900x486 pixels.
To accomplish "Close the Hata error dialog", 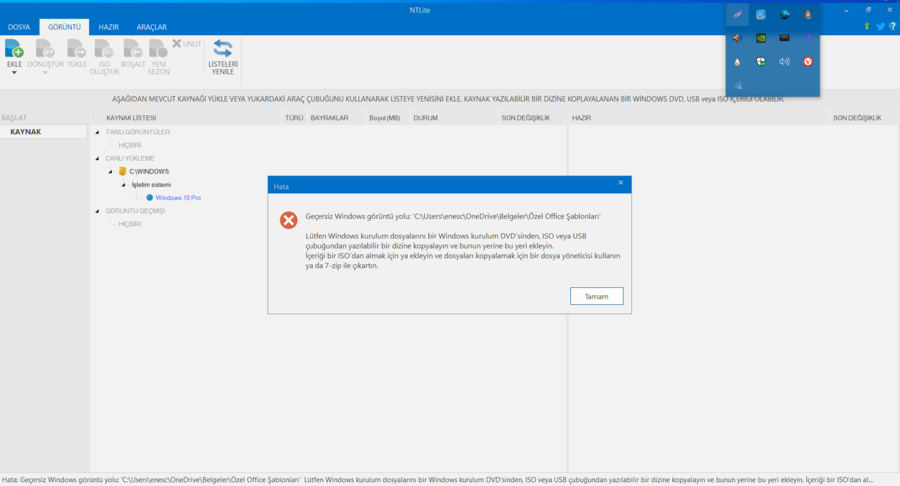I will [x=620, y=183].
